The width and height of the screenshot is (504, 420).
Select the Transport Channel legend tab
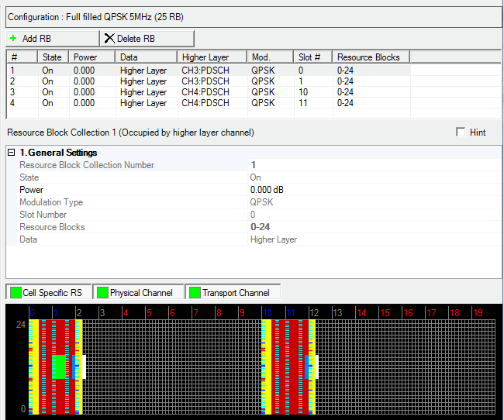[x=234, y=293]
